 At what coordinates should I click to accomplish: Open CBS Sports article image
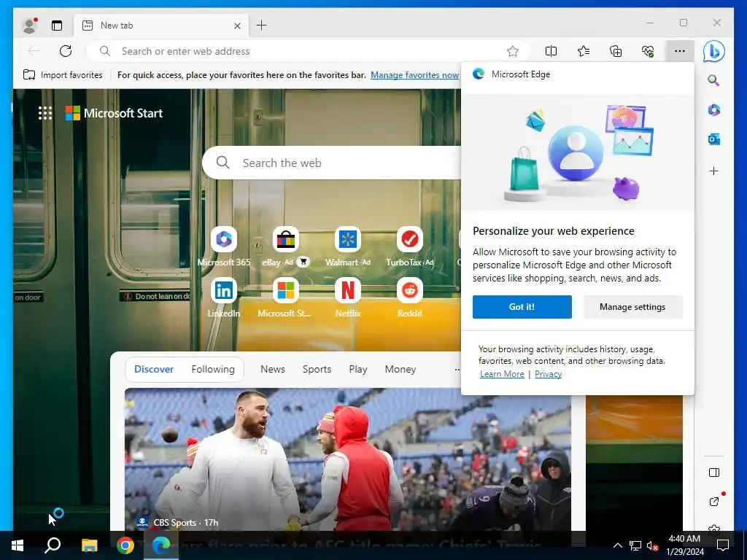coord(348,459)
